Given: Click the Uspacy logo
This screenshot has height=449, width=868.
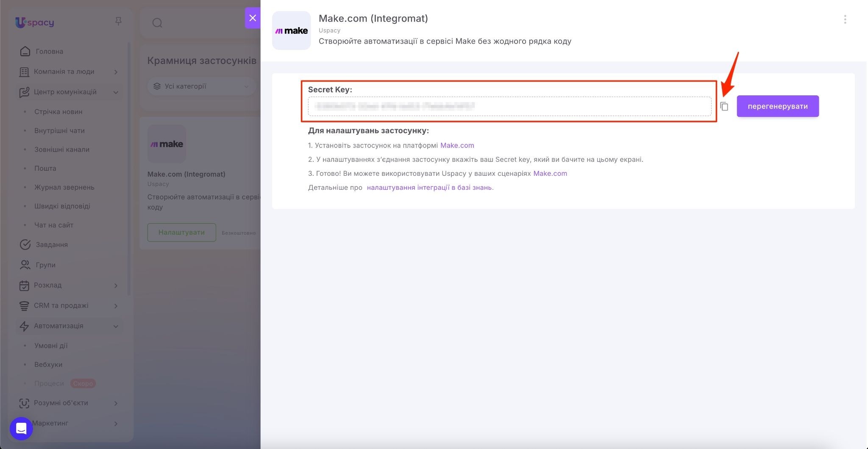Looking at the screenshot, I should tap(35, 22).
